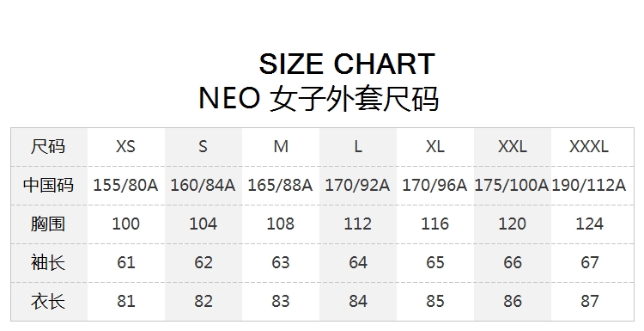
Task: Select the 165/88A cell under M
Action: tap(280, 185)
